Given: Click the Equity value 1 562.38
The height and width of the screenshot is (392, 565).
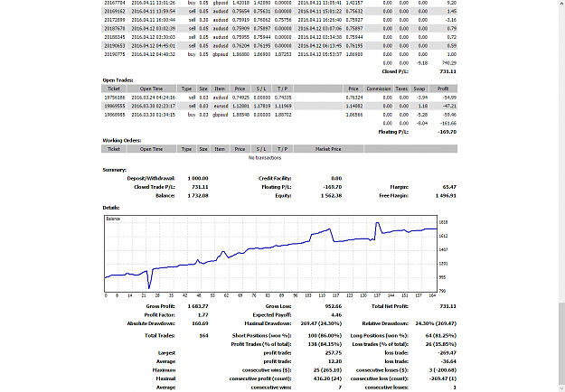Looking at the screenshot, I should (331, 196).
